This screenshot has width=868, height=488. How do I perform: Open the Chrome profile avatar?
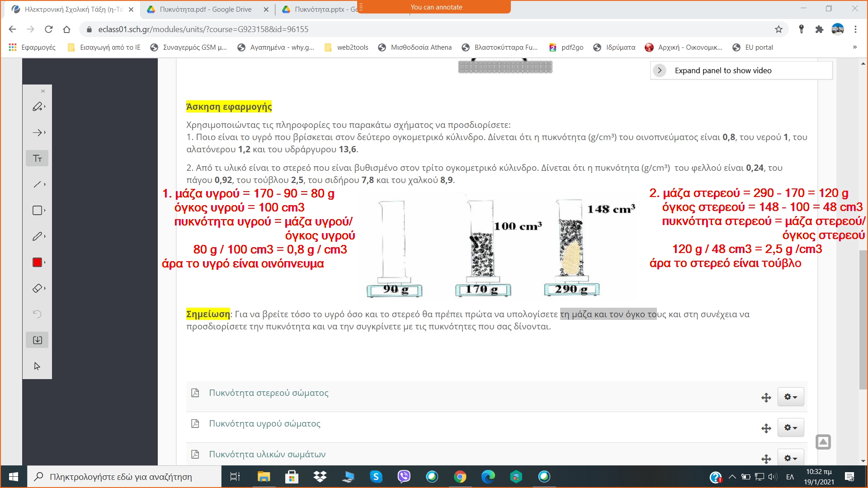tap(838, 29)
